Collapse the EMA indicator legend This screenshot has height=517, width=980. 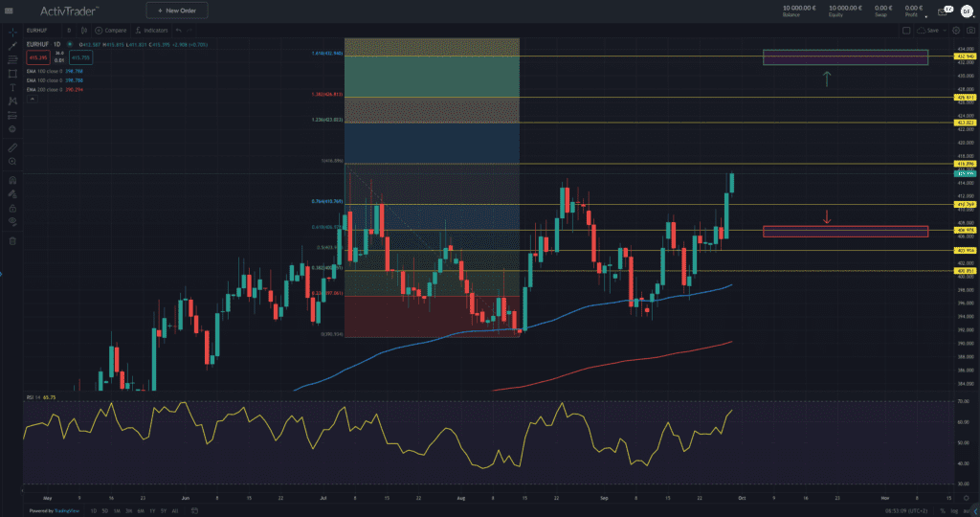click(x=32, y=99)
